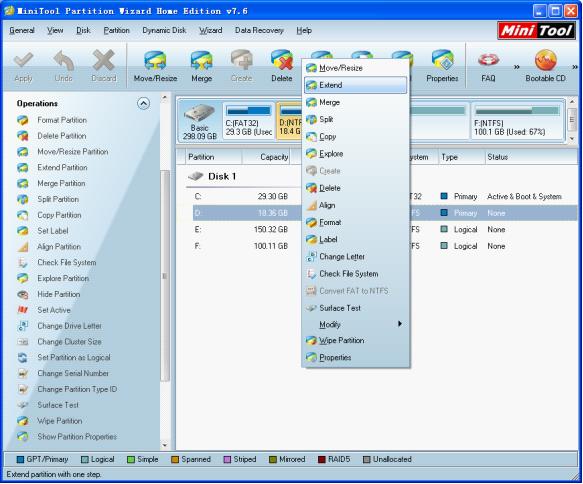Screen dimensions: 583x484
Task: Open Properties from the toolbar
Action: pos(442,67)
